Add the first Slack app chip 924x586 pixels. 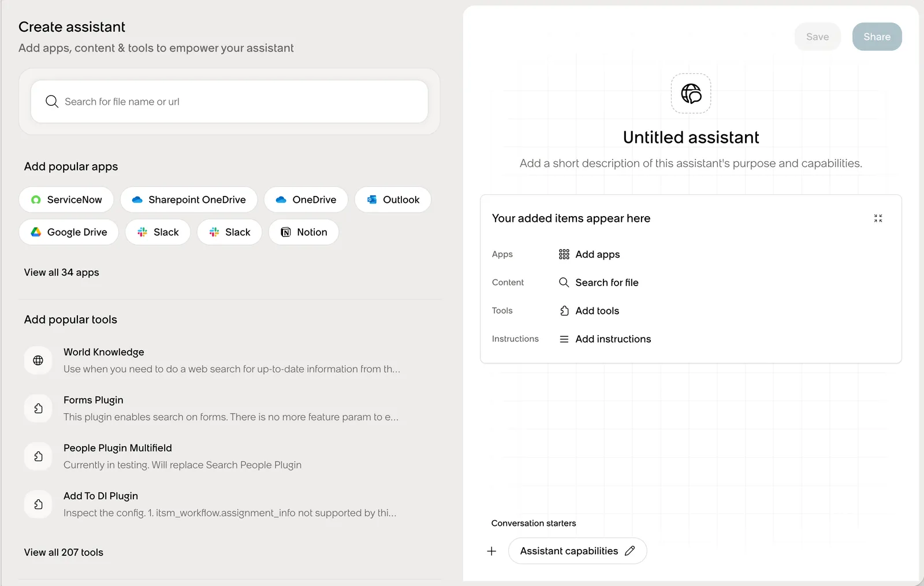[158, 232]
